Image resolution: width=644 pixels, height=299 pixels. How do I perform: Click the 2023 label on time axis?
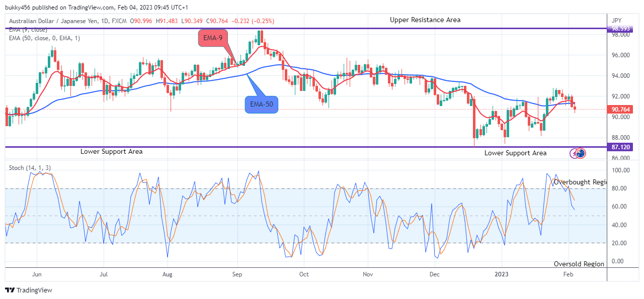coord(502,275)
